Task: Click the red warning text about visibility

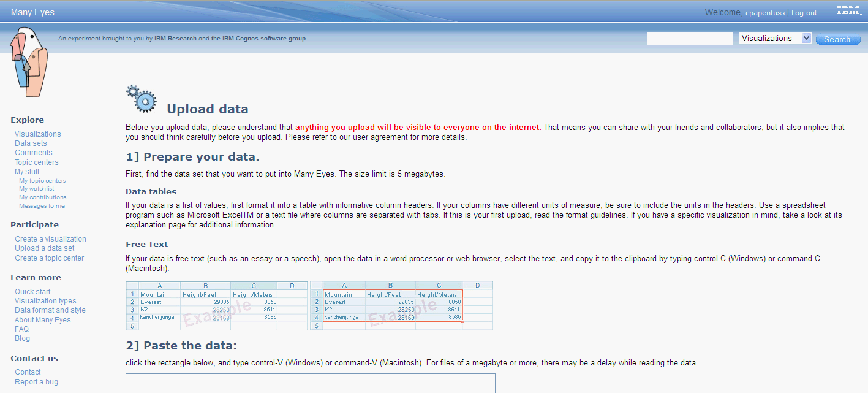Action: click(x=418, y=128)
